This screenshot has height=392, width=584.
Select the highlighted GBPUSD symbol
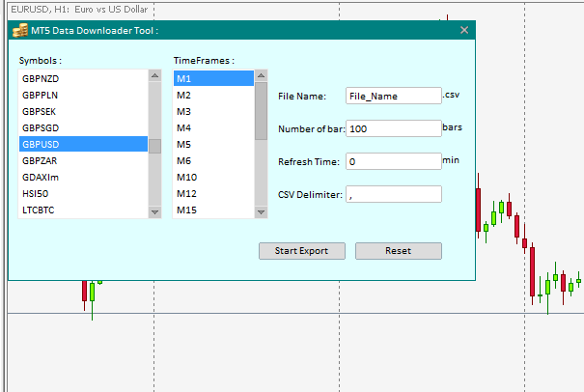pyautogui.click(x=83, y=144)
